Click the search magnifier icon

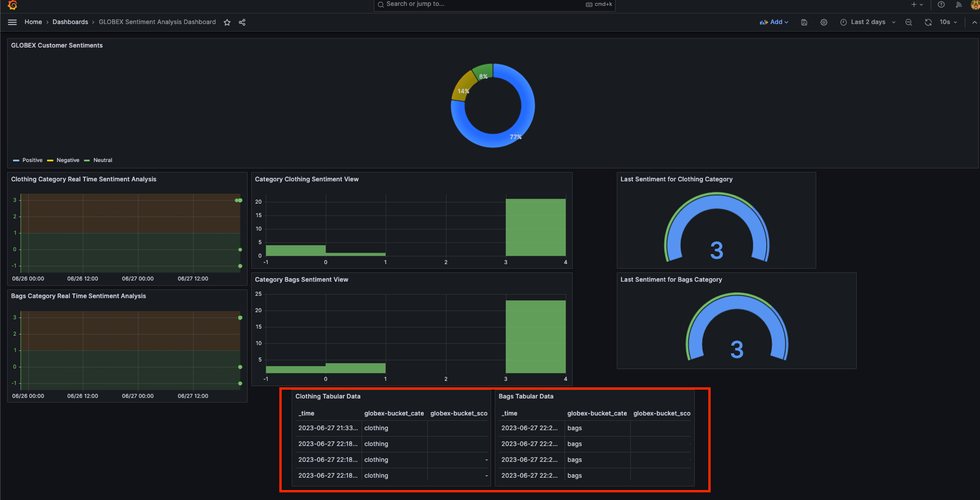pyautogui.click(x=381, y=4)
